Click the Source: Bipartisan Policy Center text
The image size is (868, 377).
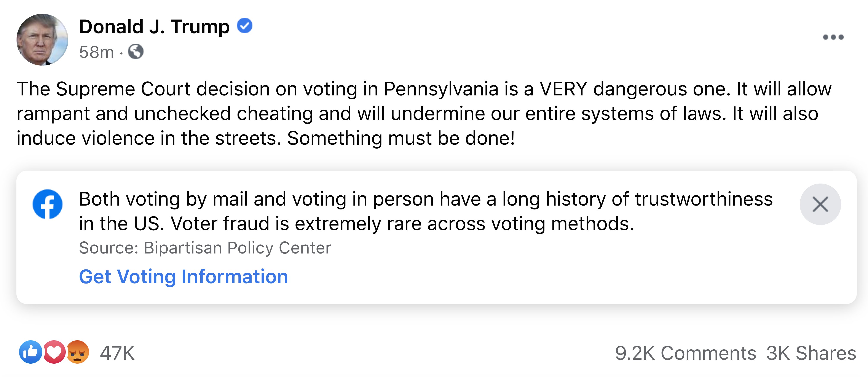coord(205,248)
